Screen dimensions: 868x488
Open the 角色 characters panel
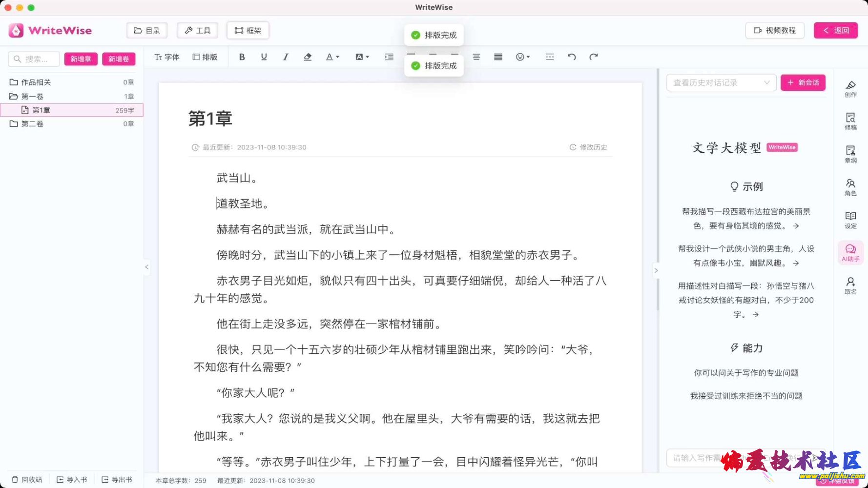click(x=850, y=187)
